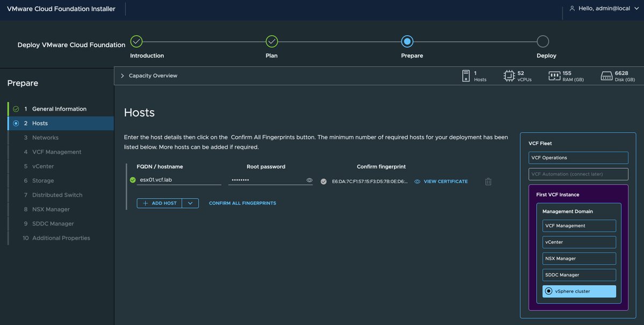Screen dimensions: 644x325
Task: Click the Root password input field
Action: coord(270,180)
